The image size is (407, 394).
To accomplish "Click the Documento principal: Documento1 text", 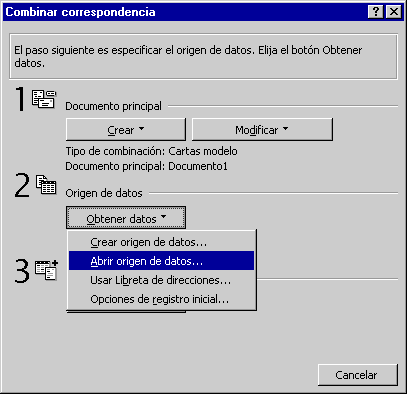I will point(146,166).
